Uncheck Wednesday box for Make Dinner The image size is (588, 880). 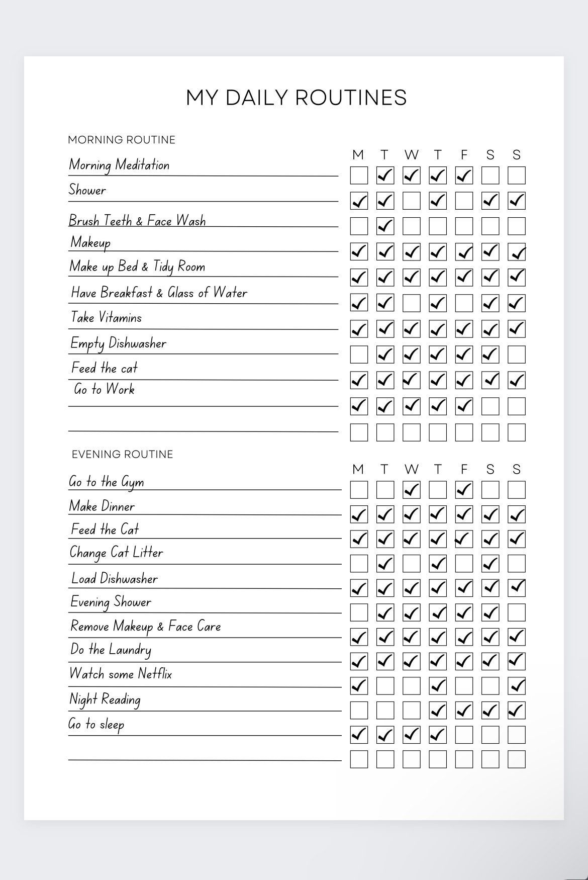(411, 514)
